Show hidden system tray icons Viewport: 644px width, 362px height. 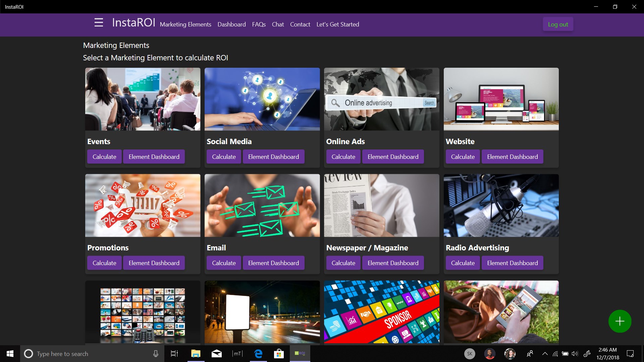click(x=545, y=354)
